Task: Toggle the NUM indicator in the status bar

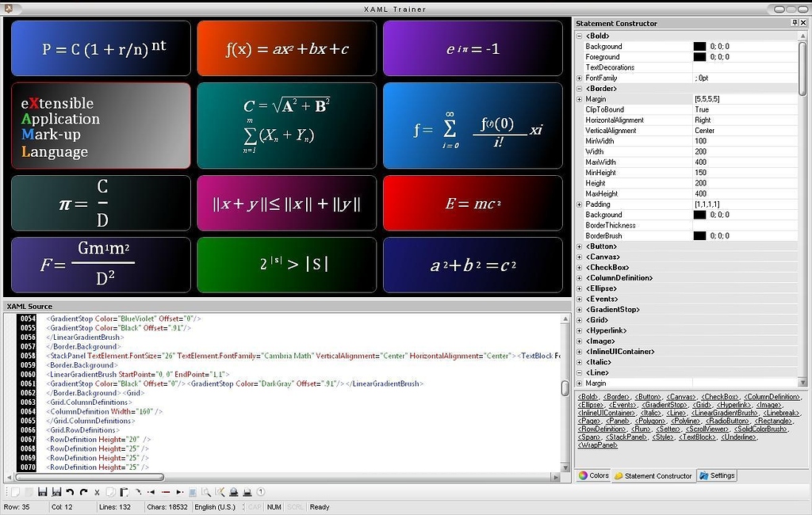Action: click(x=274, y=506)
